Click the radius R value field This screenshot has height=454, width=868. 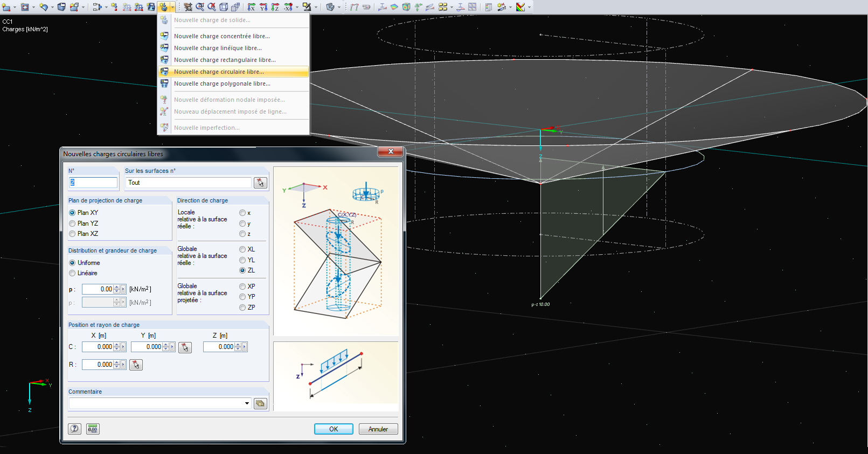[x=98, y=365]
